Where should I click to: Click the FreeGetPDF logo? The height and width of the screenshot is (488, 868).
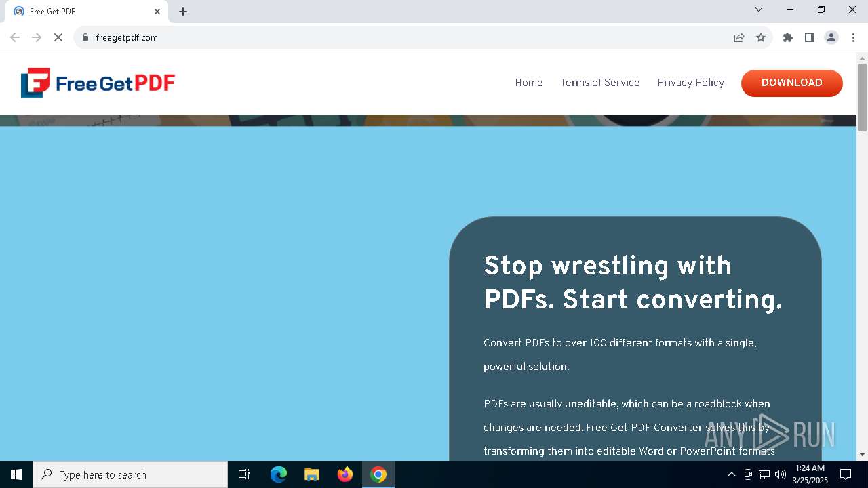[x=98, y=83]
